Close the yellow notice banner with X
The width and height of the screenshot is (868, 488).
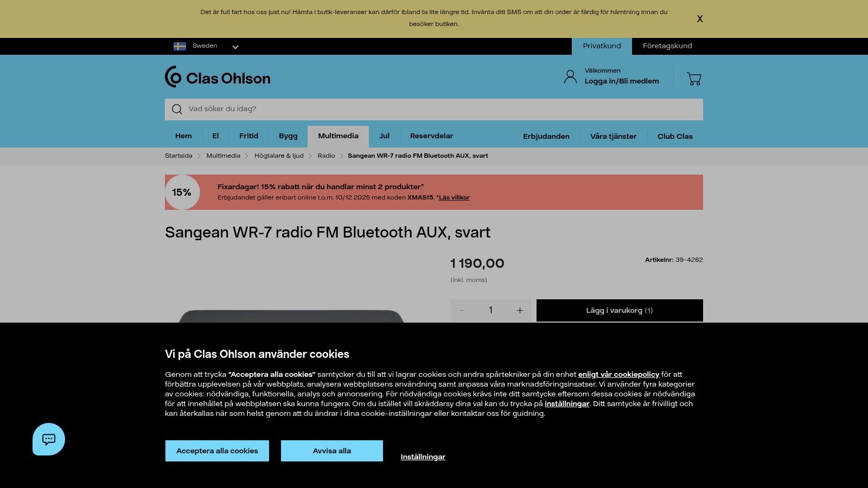click(x=700, y=19)
